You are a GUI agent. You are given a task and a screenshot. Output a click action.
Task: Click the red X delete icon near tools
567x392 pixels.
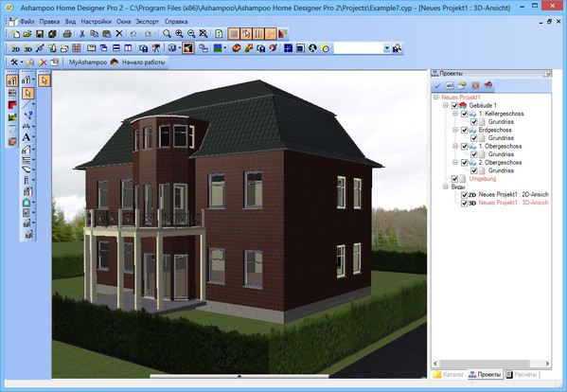click(43, 62)
